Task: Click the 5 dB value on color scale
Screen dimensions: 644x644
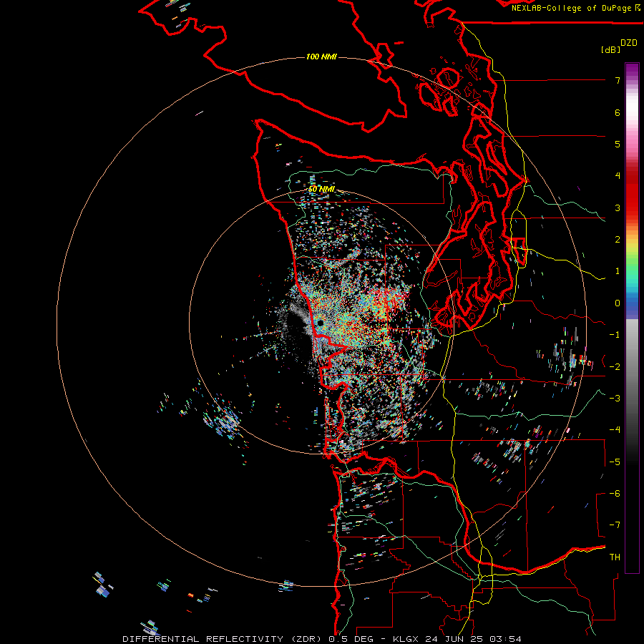Action: click(618, 144)
